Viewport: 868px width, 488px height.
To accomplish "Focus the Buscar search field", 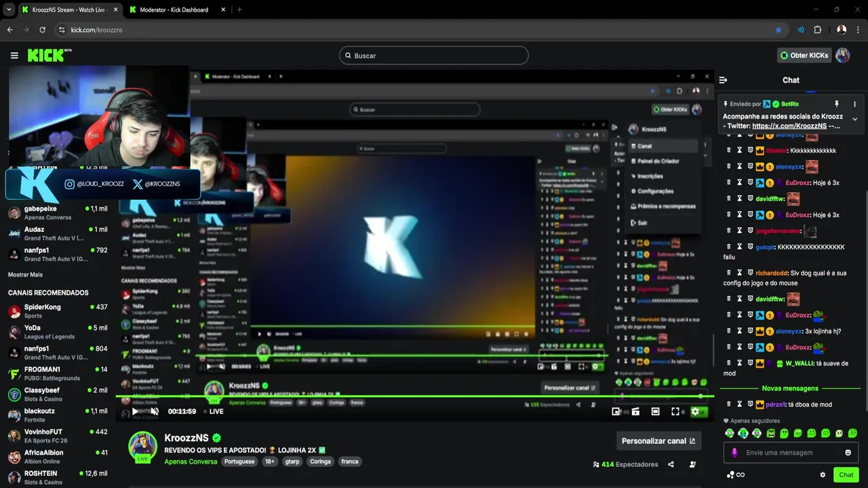I will 434,56.
